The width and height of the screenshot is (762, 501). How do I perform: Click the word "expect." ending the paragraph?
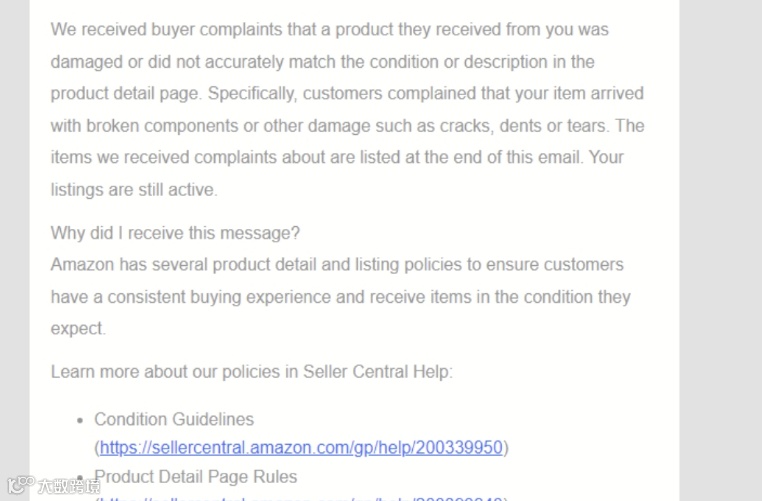coord(78,328)
